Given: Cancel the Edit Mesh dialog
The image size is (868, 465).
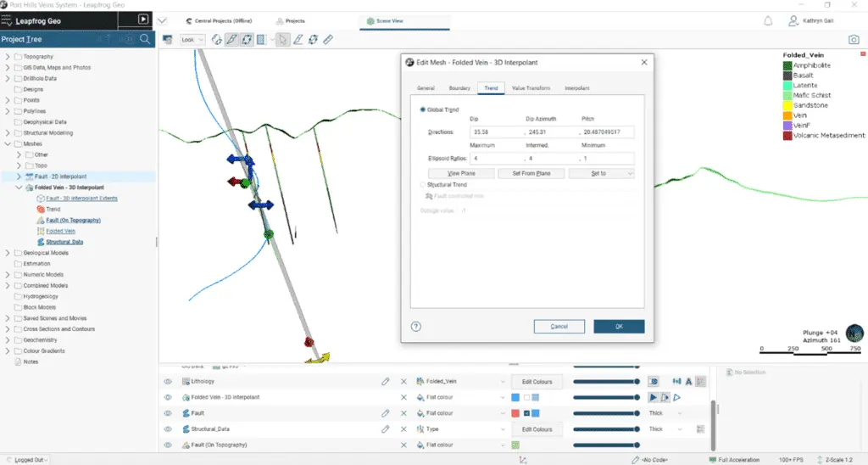Looking at the screenshot, I should coord(559,327).
